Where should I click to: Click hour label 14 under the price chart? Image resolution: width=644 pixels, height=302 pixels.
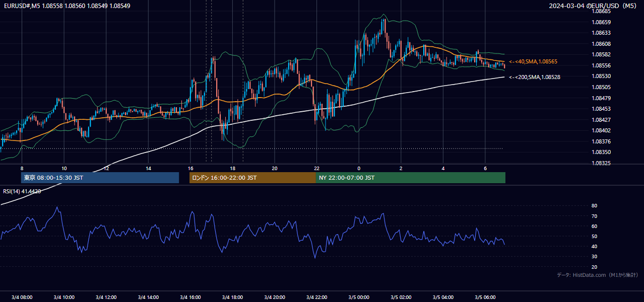point(148,168)
